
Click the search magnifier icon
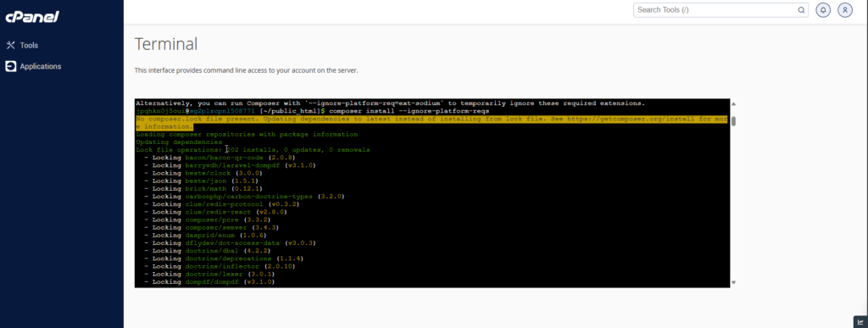[800, 10]
